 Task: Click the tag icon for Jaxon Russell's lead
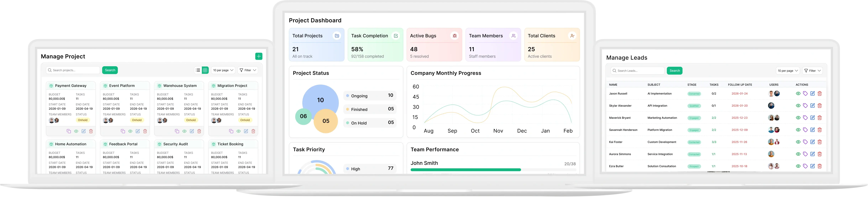coord(805,94)
